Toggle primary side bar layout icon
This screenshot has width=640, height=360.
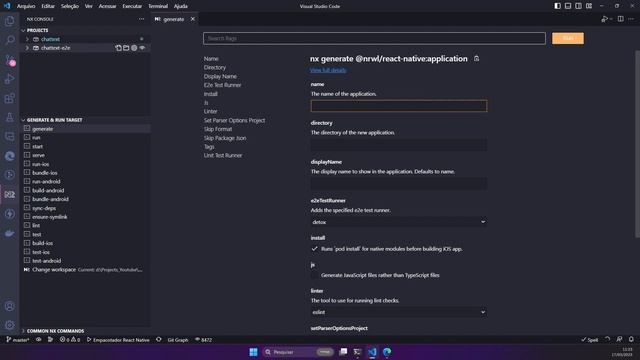[x=557, y=6]
